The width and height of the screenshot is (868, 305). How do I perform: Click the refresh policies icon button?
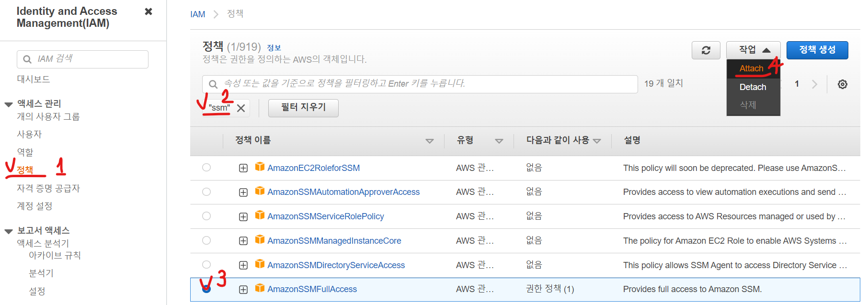(x=706, y=50)
